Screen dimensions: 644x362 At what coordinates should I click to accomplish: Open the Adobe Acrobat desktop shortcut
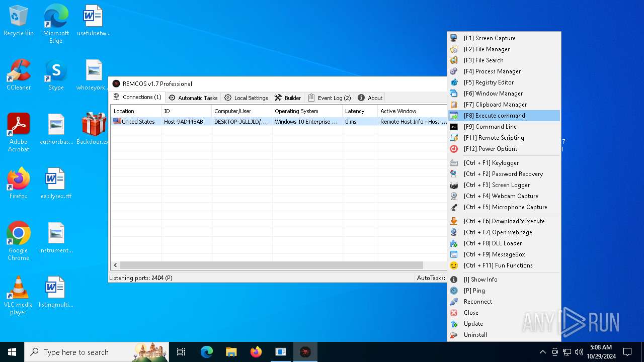click(x=19, y=132)
